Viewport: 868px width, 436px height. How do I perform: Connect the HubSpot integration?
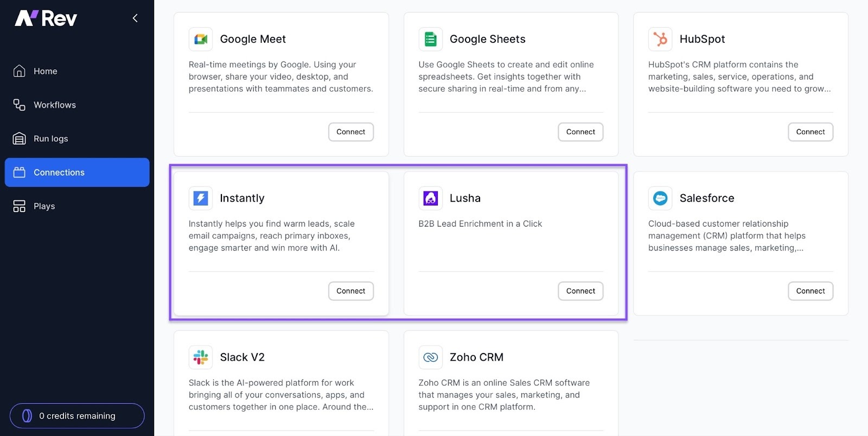[x=810, y=132]
